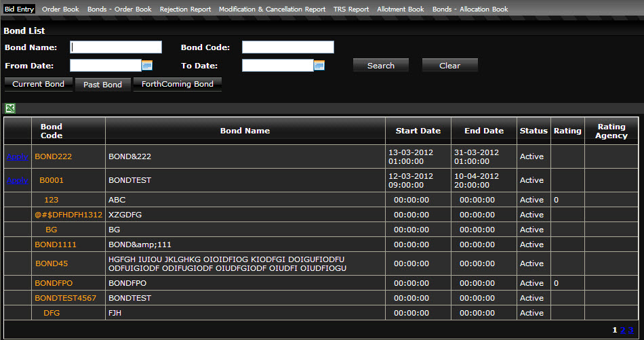Image resolution: width=644 pixels, height=340 pixels.
Task: Select orange bond code BONDFPO
Action: (x=54, y=283)
